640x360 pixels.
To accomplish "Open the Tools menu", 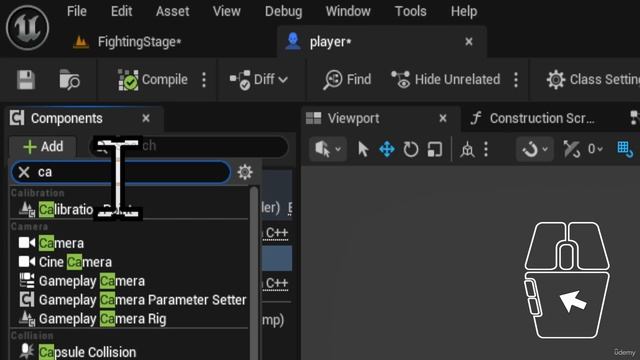I will coord(410,11).
